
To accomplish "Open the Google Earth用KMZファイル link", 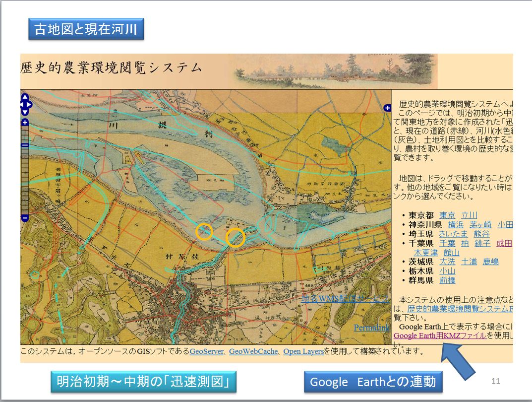I will [440, 336].
